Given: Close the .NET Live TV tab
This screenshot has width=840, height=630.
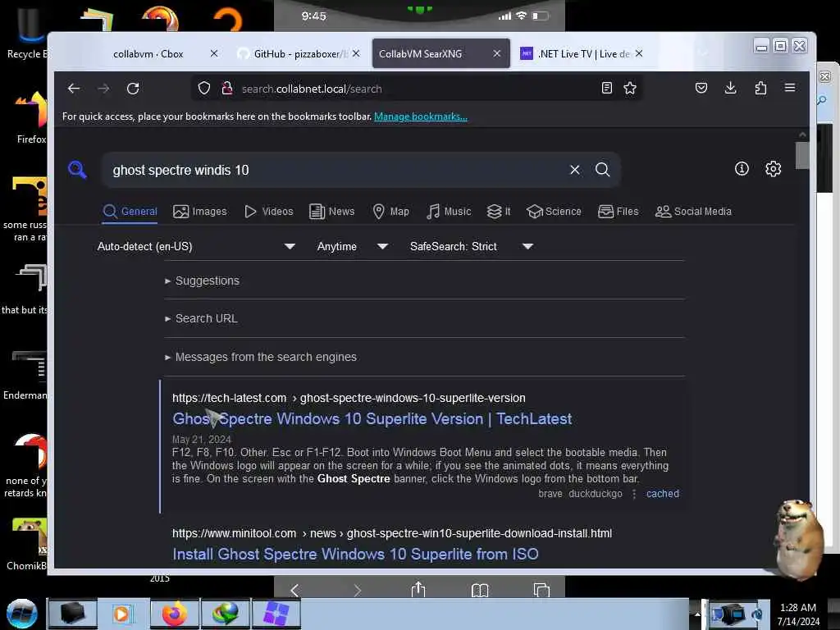Looking at the screenshot, I should 638,53.
